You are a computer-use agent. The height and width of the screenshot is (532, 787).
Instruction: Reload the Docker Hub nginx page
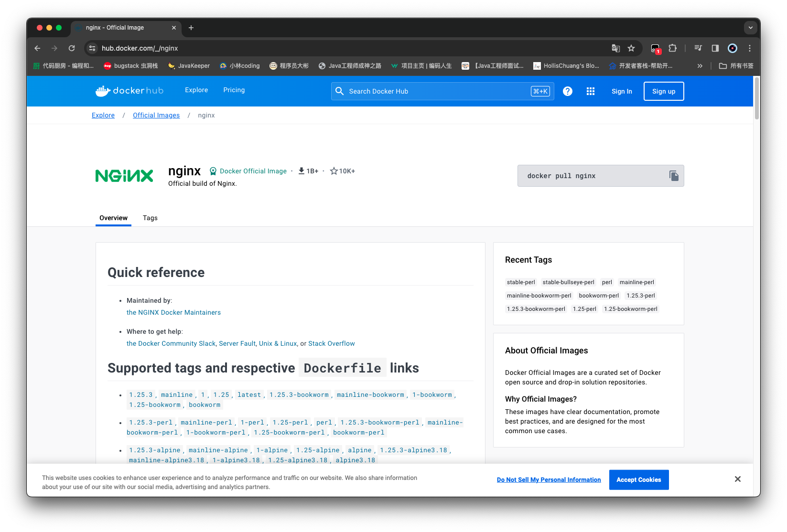pyautogui.click(x=72, y=48)
